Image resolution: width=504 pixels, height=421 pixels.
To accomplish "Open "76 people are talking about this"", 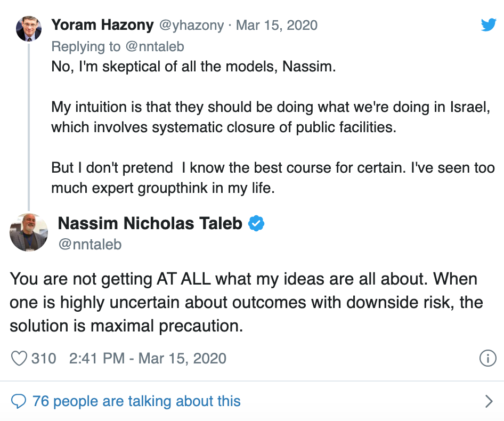I will [x=136, y=401].
